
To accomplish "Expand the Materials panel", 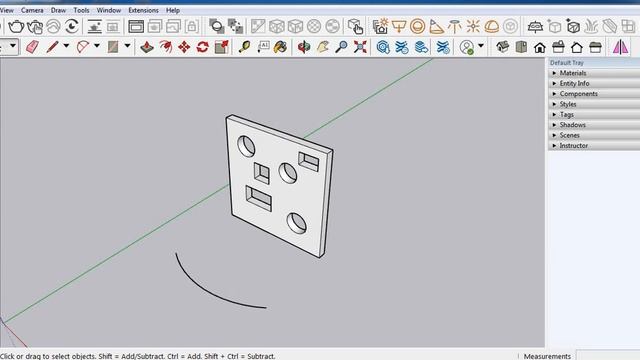I will click(x=594, y=73).
